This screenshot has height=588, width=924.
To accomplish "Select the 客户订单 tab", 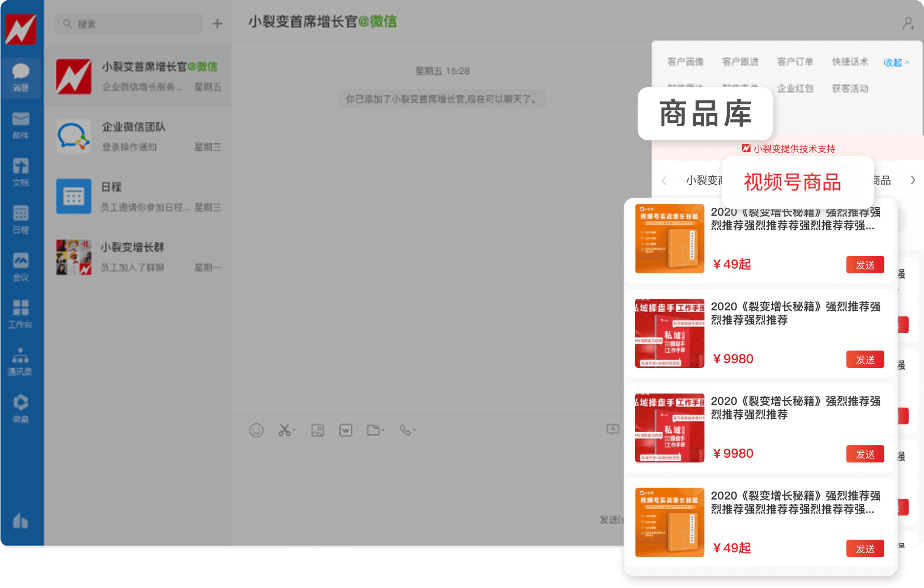I will (795, 62).
